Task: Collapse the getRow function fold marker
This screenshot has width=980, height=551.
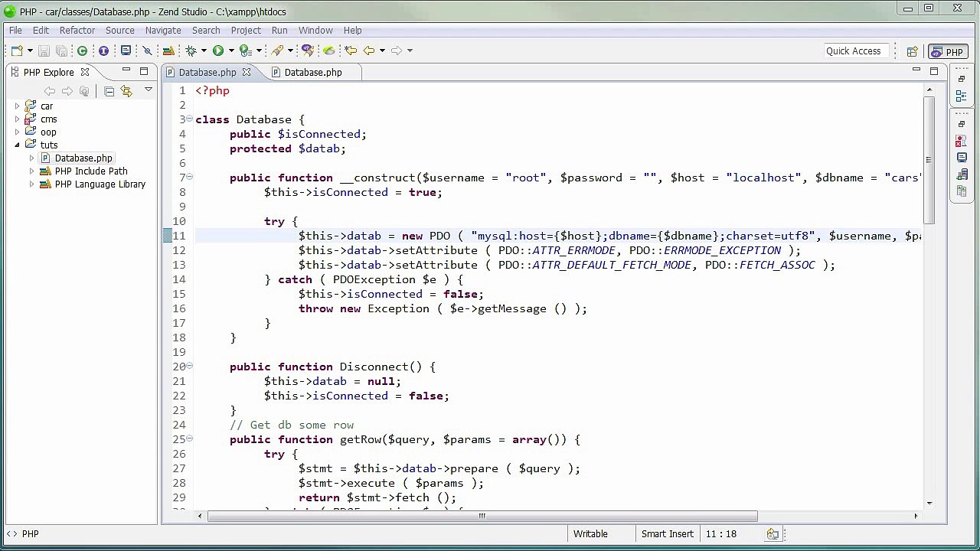Action: coord(189,439)
